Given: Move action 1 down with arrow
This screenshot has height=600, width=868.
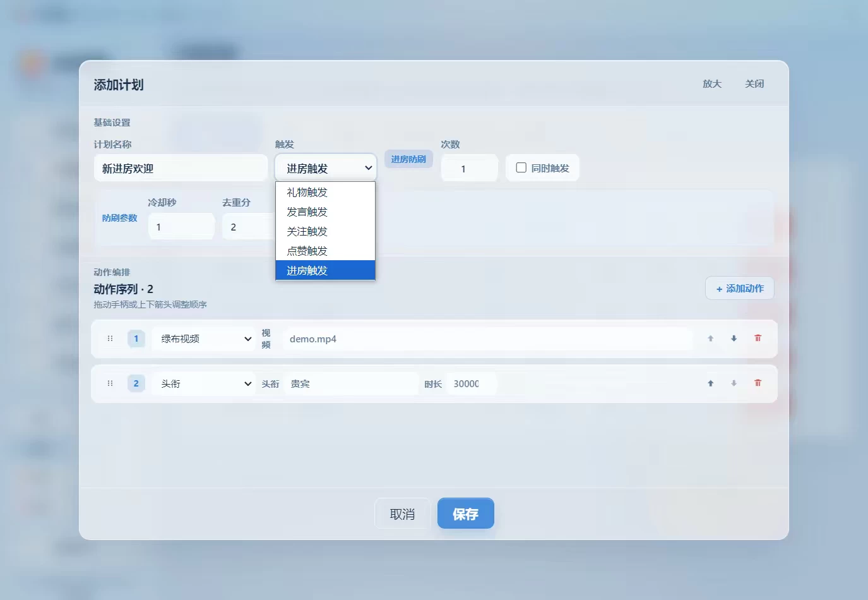Looking at the screenshot, I should tap(734, 339).
